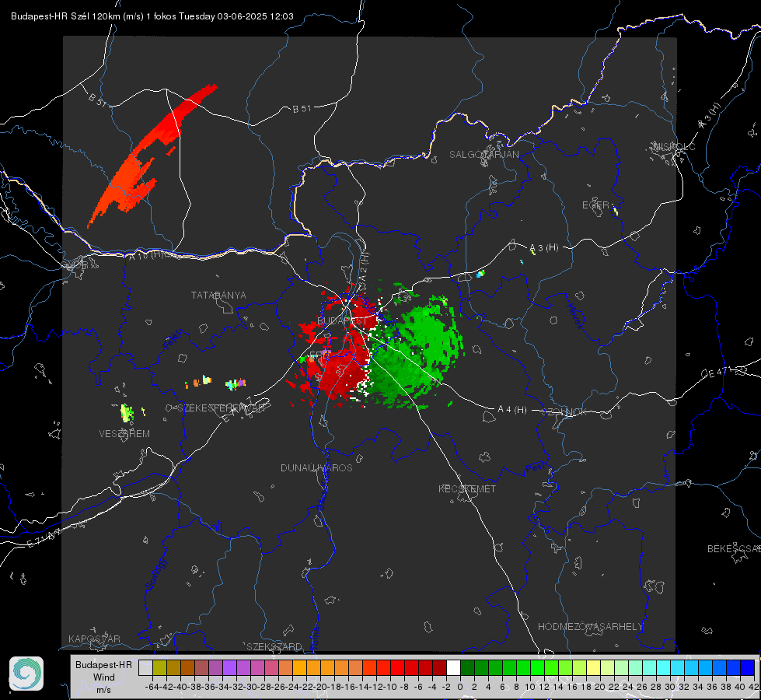This screenshot has height=700, width=761.
Task: Click the swirl logo icon beside the legend
Action: pos(26,674)
